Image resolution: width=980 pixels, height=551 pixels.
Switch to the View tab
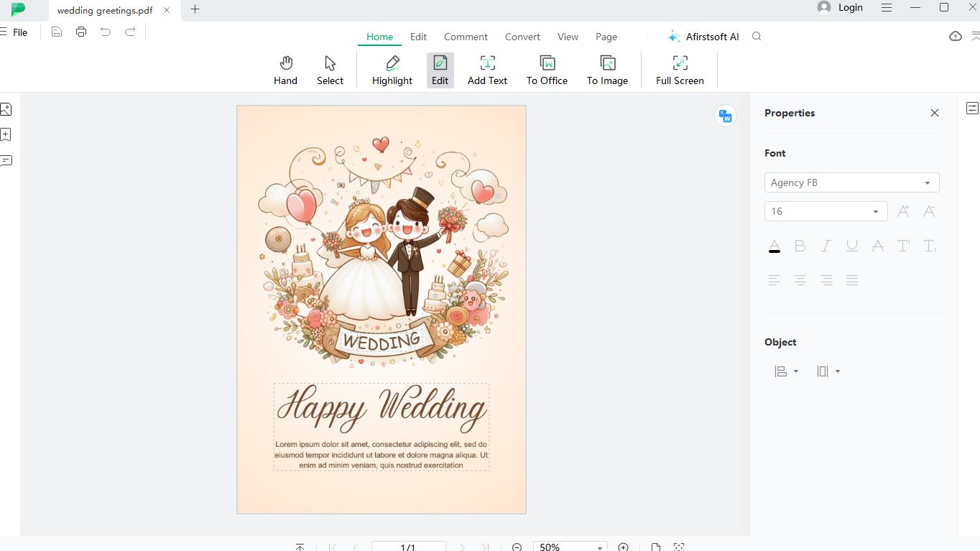tap(568, 37)
